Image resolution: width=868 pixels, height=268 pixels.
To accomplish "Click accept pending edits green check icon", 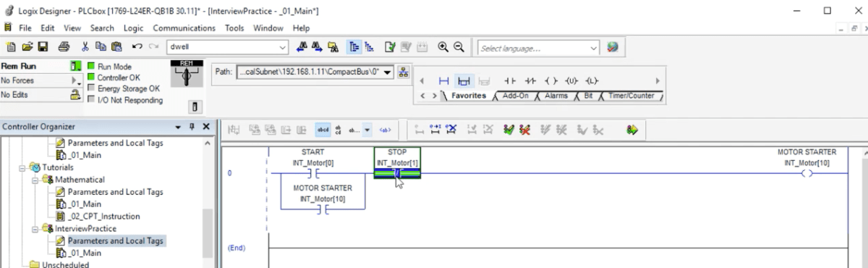I will pyautogui.click(x=509, y=130).
